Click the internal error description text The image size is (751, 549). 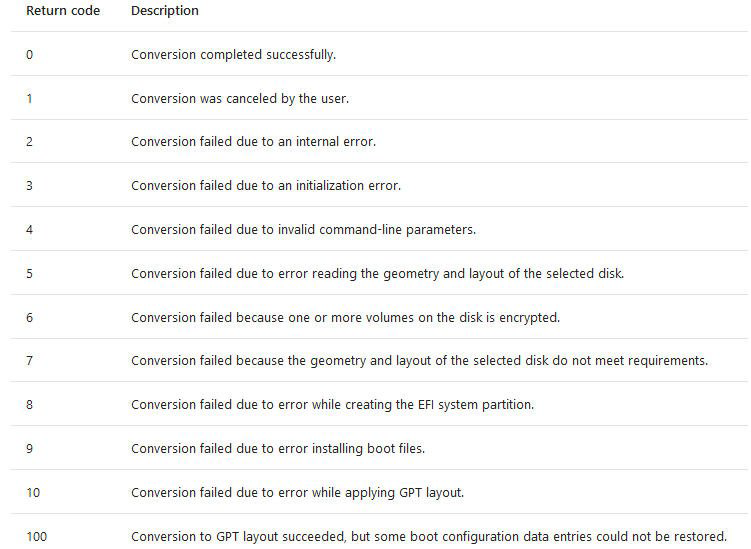(253, 142)
